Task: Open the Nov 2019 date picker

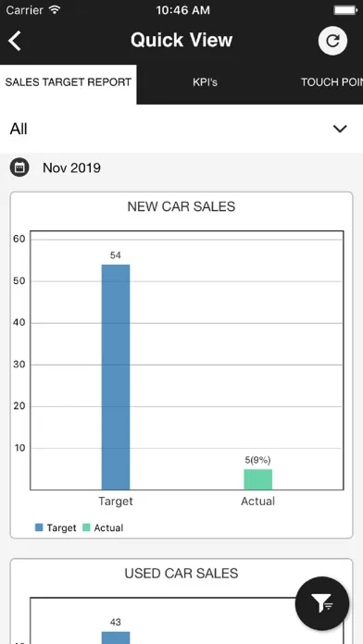Action: click(71, 168)
